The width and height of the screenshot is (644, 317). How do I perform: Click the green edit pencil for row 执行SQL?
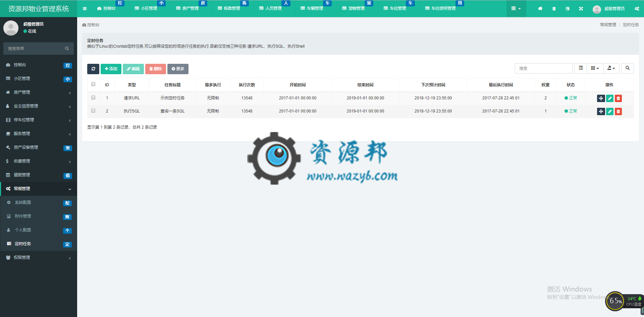[610, 111]
